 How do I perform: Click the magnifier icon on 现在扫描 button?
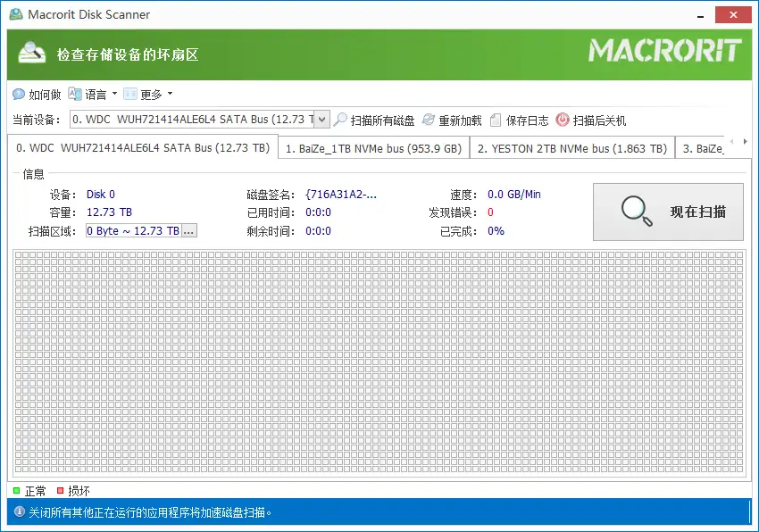[x=637, y=211]
